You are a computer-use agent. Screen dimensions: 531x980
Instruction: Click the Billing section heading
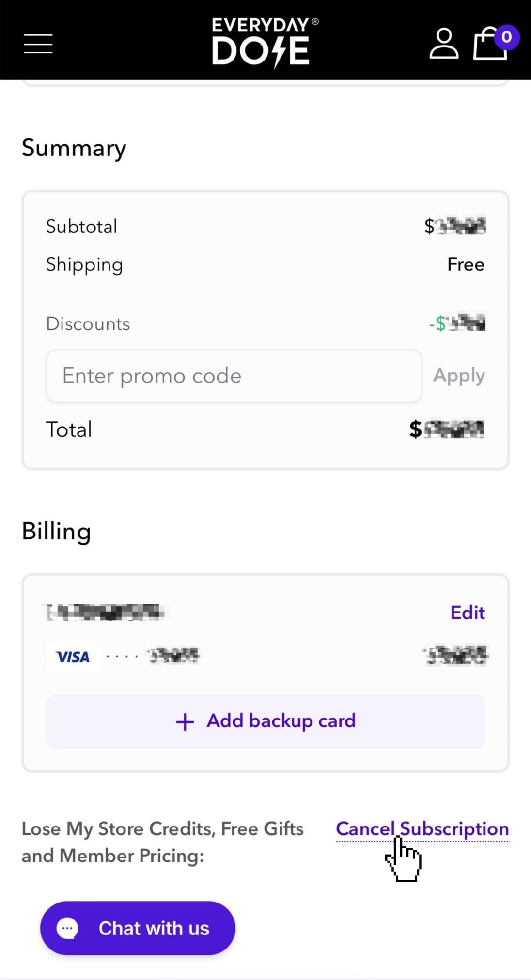(x=56, y=532)
